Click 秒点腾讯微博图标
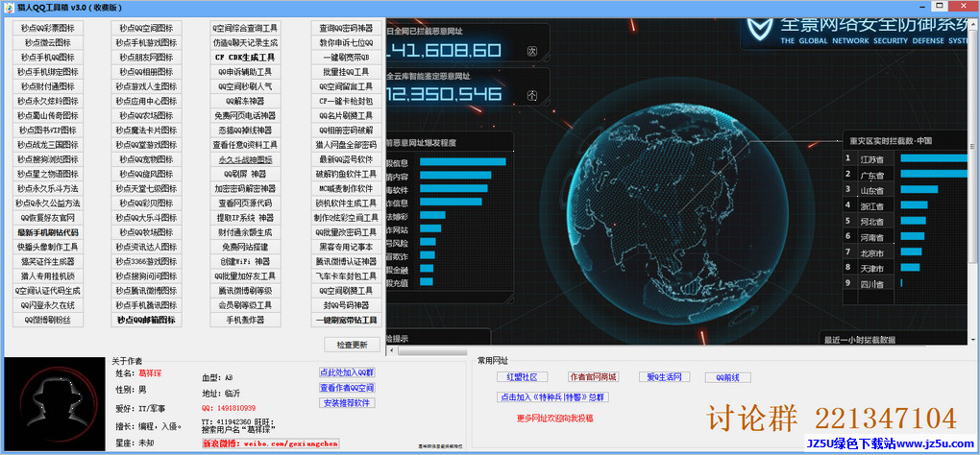 [146, 290]
